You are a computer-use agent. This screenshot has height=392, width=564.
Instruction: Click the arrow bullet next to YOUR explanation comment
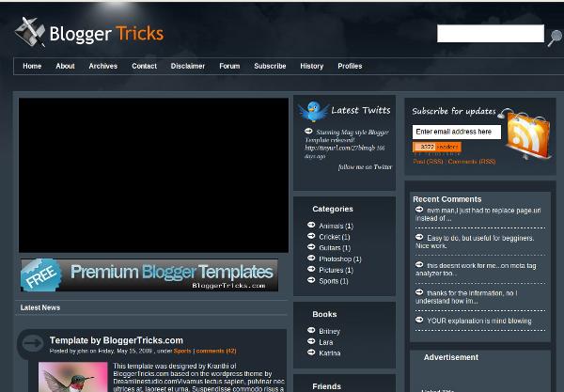(x=419, y=320)
